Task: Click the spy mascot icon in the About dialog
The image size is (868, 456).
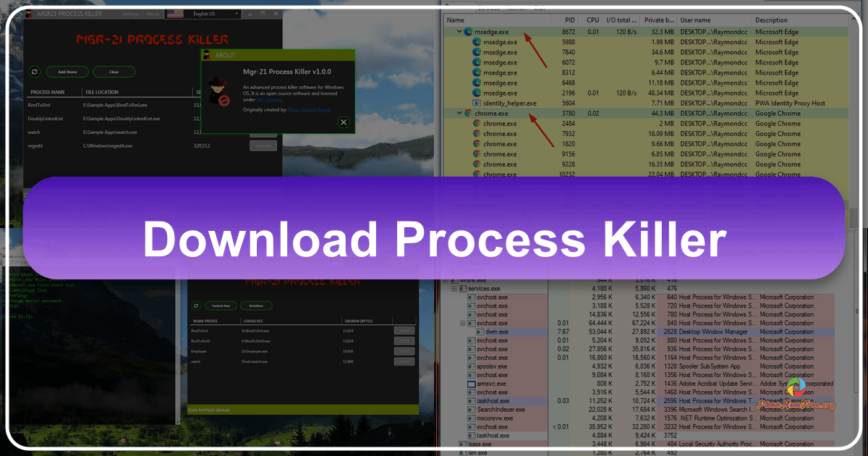Action: pos(218,92)
